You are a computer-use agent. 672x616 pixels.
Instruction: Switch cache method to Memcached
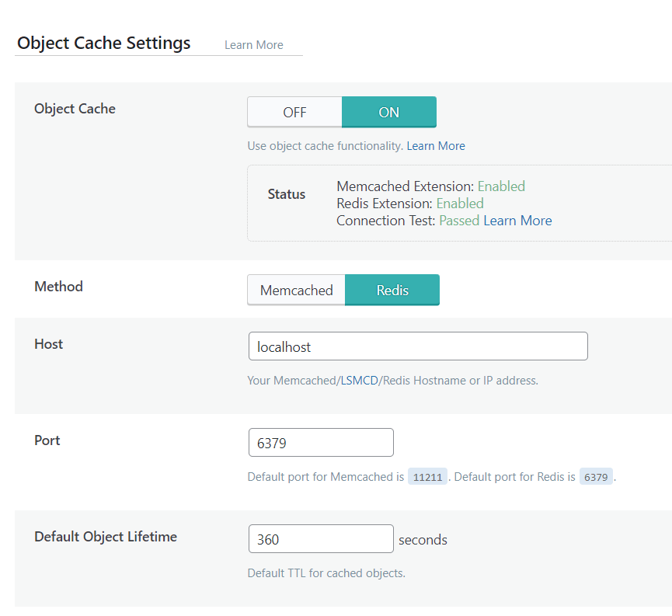tap(296, 290)
